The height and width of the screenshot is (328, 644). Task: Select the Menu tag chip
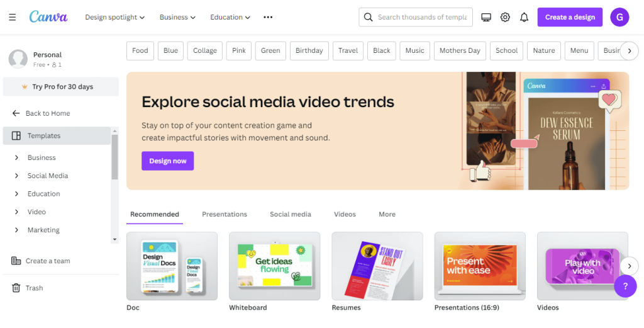(579, 50)
